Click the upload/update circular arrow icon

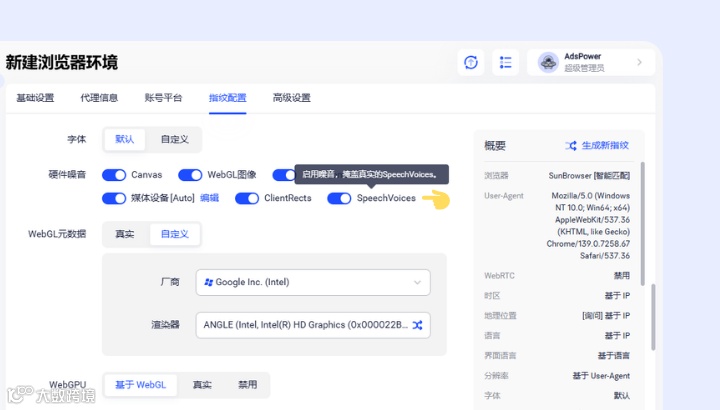(471, 62)
